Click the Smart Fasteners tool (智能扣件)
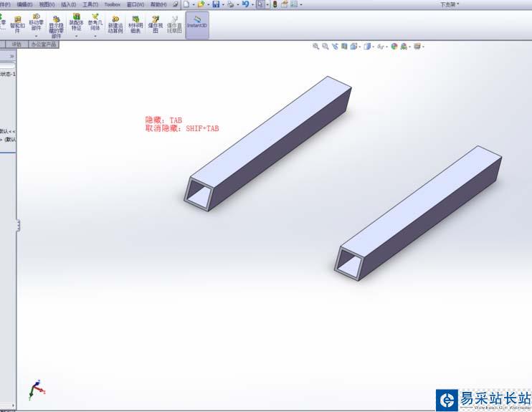Screen dimensions: 532x412 click(x=17, y=25)
